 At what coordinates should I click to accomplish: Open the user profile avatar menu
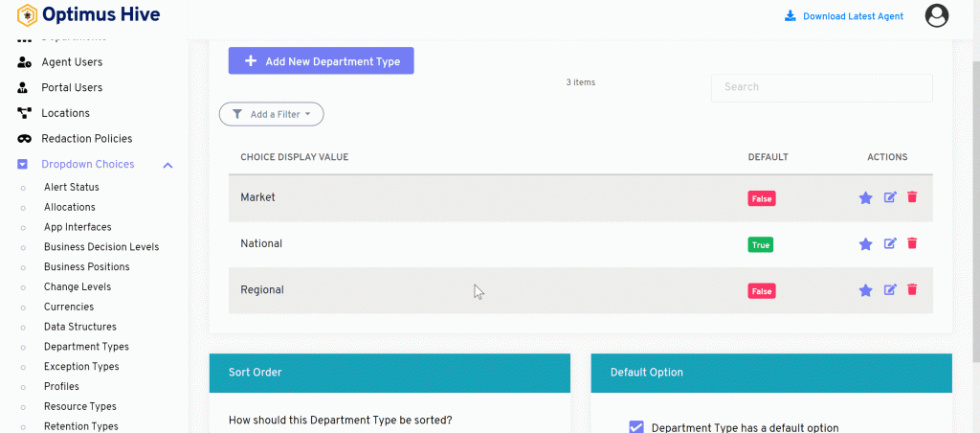pyautogui.click(x=937, y=15)
